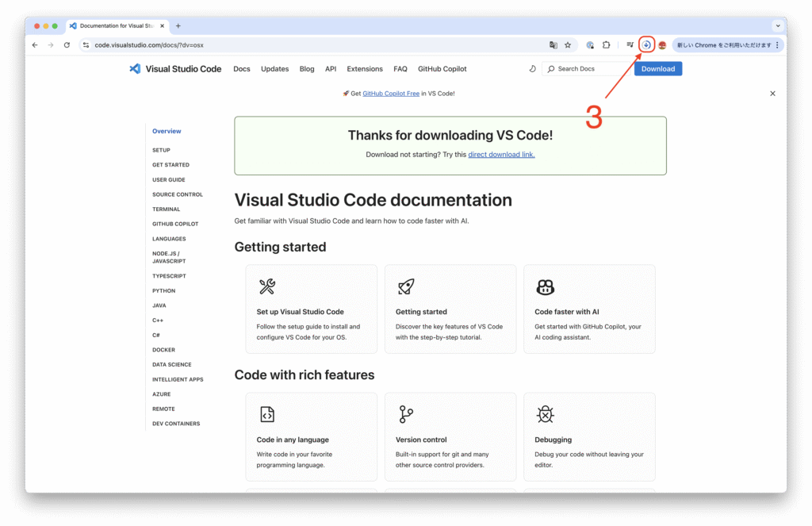Expand the DATA SCIENCE sidebar section

(172, 365)
